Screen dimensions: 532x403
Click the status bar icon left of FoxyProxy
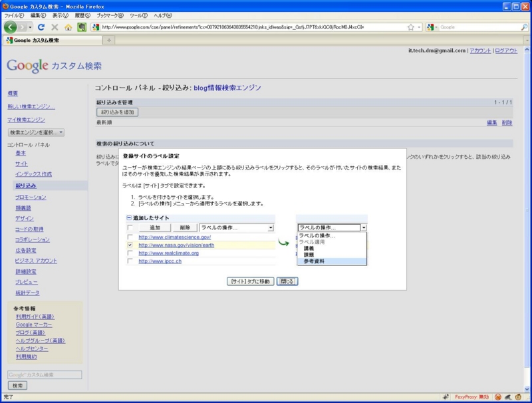446,397
